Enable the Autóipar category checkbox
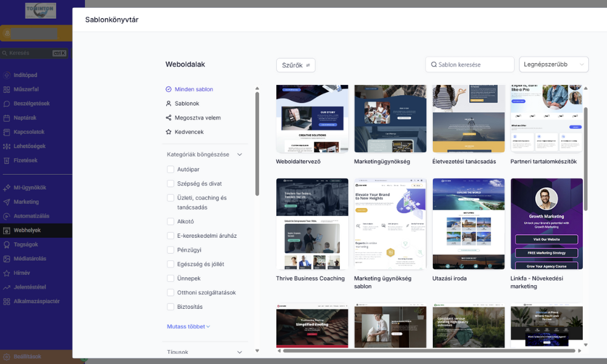 coord(171,169)
